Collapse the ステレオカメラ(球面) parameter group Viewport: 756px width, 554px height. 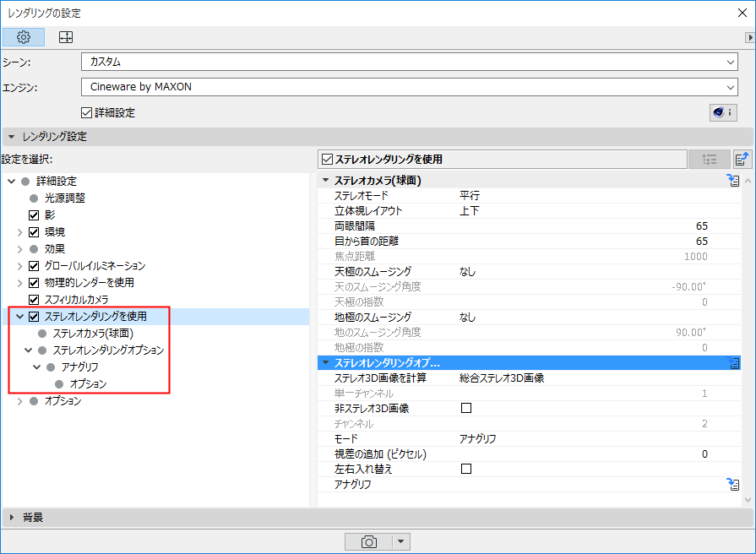[x=326, y=181]
